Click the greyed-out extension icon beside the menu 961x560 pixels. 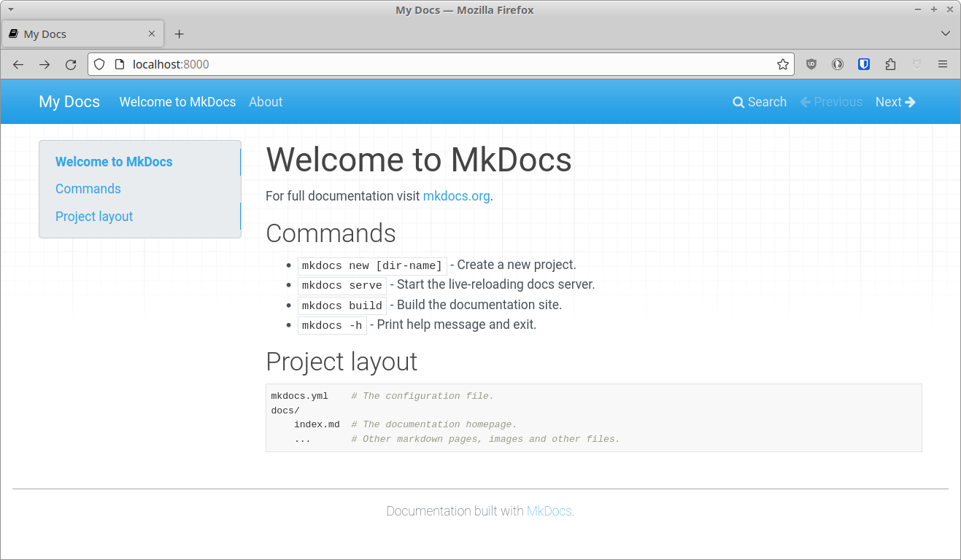coord(916,64)
